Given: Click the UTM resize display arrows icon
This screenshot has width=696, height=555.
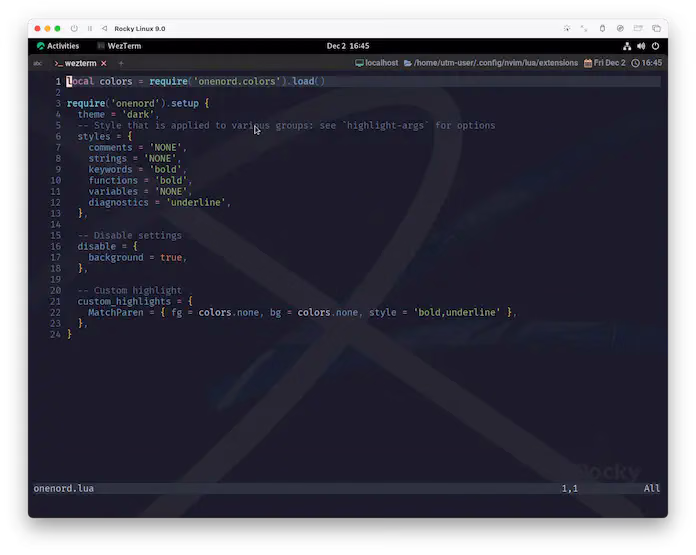Looking at the screenshot, I should 584,28.
